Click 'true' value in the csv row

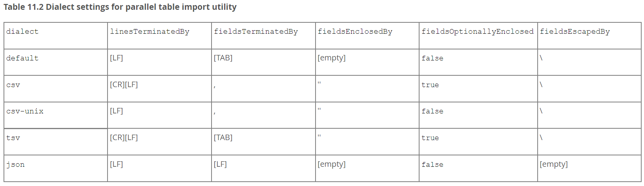pos(430,85)
